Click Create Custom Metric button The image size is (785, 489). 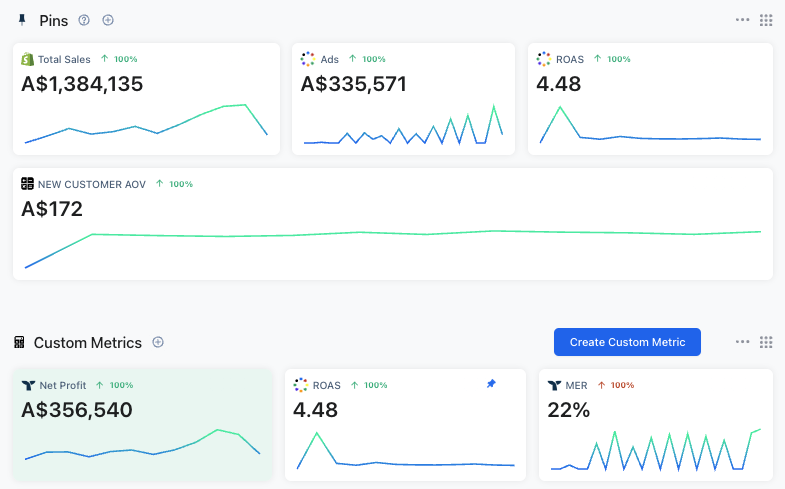click(627, 342)
